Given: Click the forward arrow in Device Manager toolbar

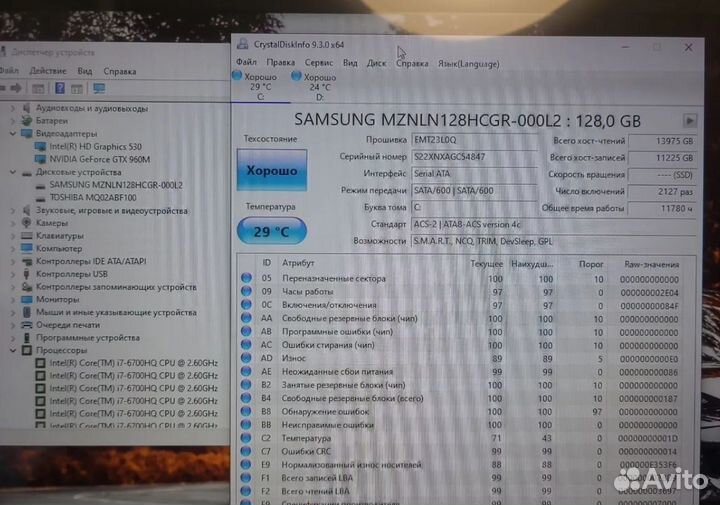Looking at the screenshot, I should [17, 88].
